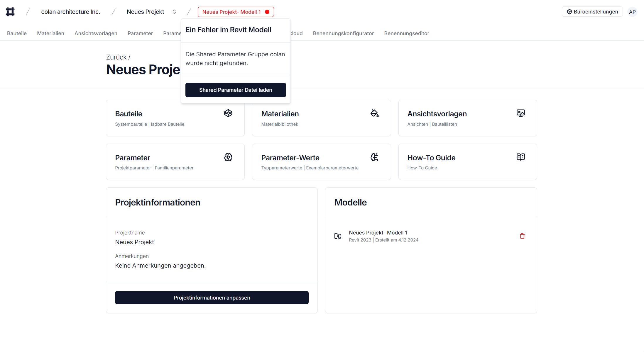
Task: Click 'Keine Anmerkungen angegeben.' text
Action: [x=160, y=266]
